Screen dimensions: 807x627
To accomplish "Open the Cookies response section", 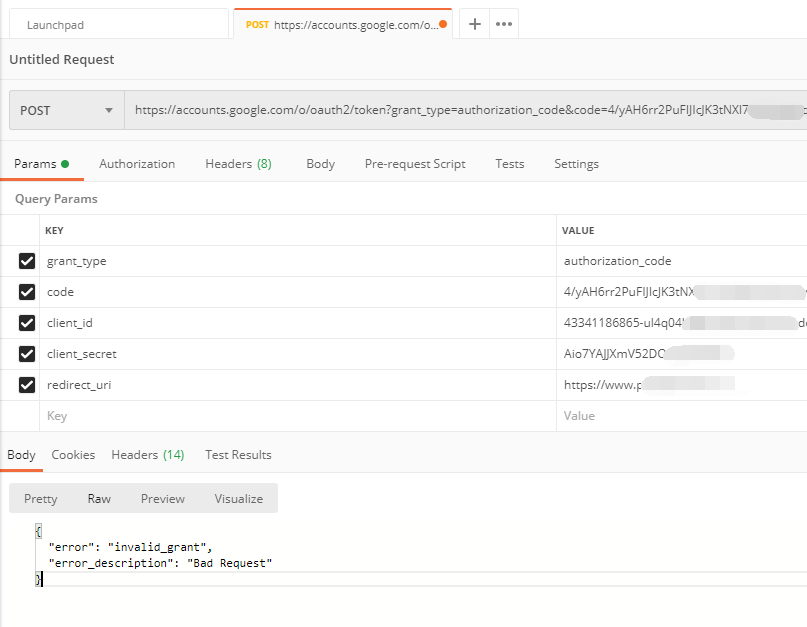I will (x=73, y=454).
